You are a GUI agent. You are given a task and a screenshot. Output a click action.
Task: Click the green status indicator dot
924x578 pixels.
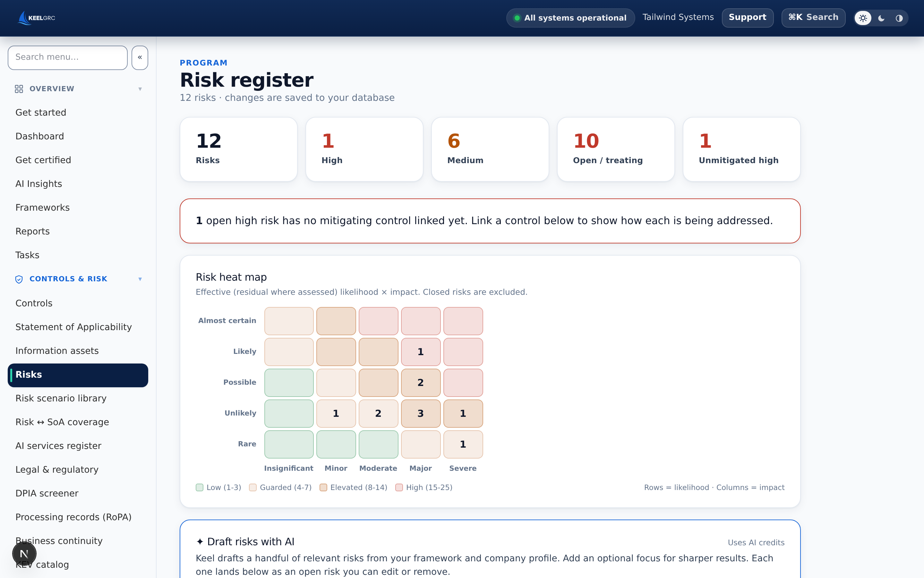coord(517,18)
